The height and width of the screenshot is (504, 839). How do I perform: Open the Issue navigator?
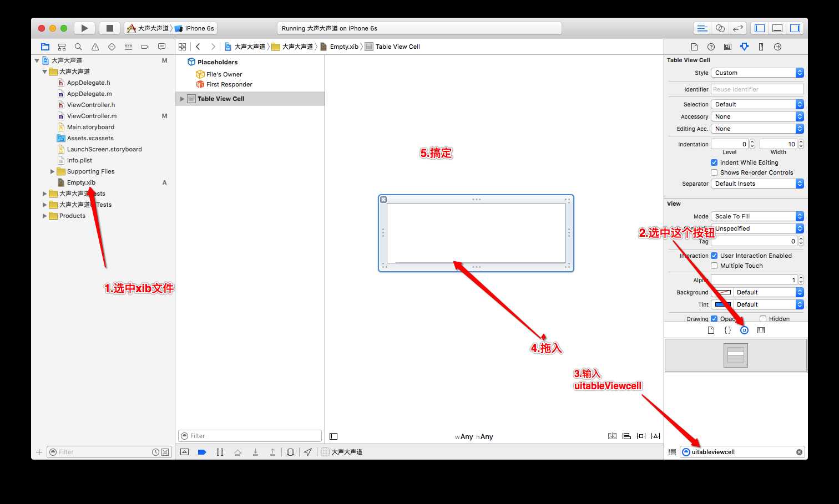[95, 47]
